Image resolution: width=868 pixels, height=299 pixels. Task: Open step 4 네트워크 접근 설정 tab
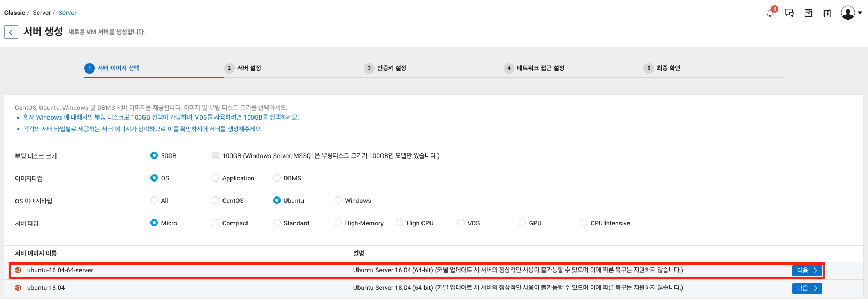(x=534, y=68)
